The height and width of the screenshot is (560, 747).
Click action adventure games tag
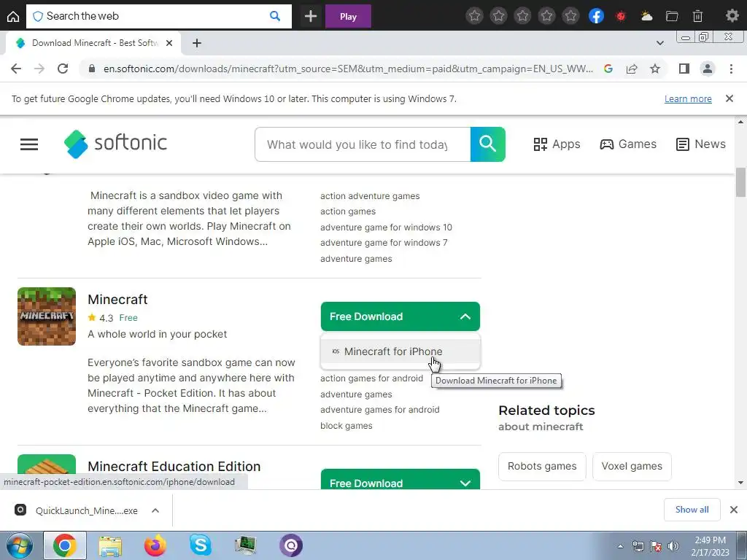370,195
